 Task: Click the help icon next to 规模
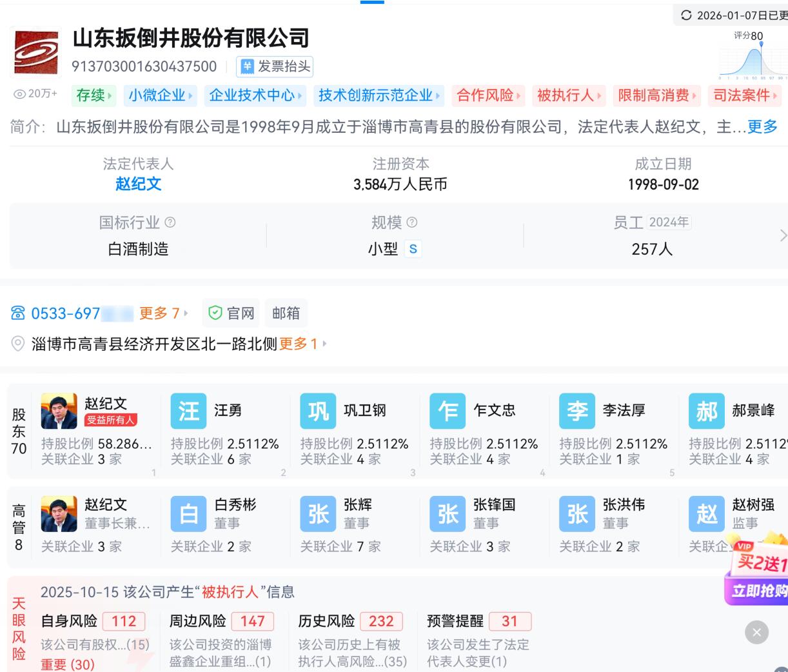point(412,222)
